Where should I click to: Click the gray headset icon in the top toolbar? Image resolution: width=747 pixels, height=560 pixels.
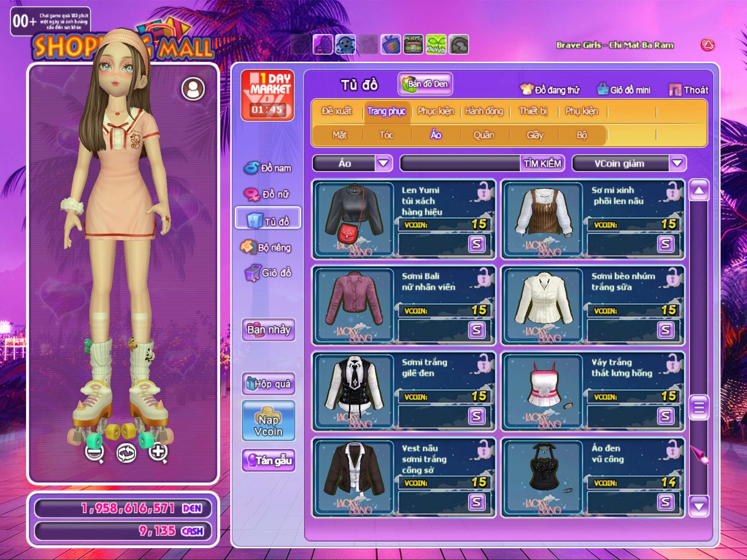pyautogui.click(x=458, y=44)
